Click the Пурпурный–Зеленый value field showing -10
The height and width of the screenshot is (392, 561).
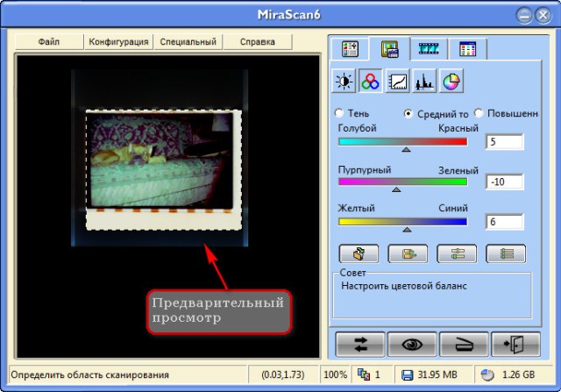(503, 182)
